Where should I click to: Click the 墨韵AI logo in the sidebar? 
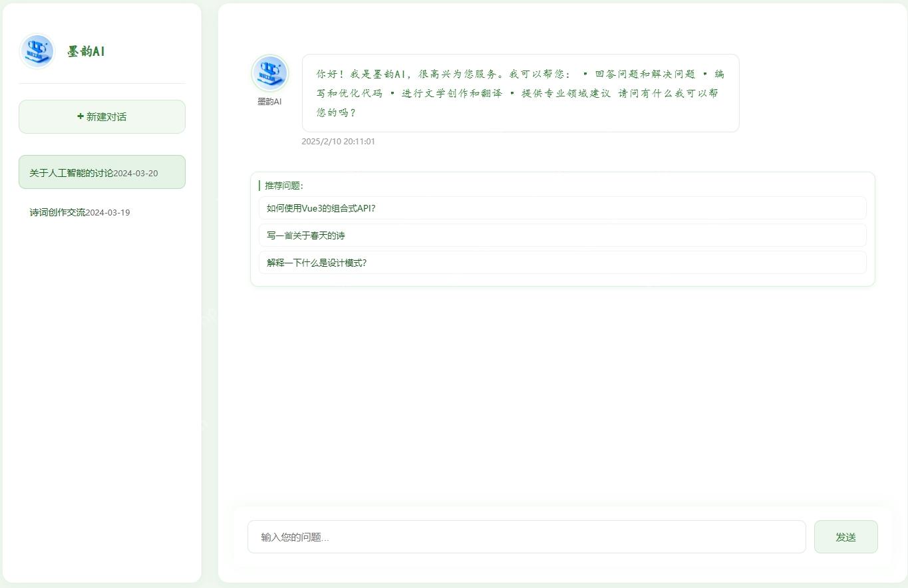click(x=37, y=51)
